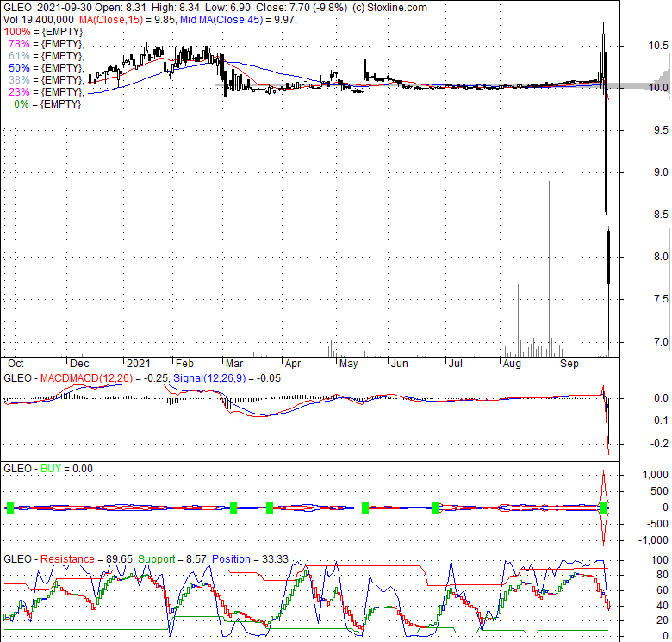Click the '50%' Fibonacci level label
This screenshot has width=672, height=642.
(x=19, y=68)
